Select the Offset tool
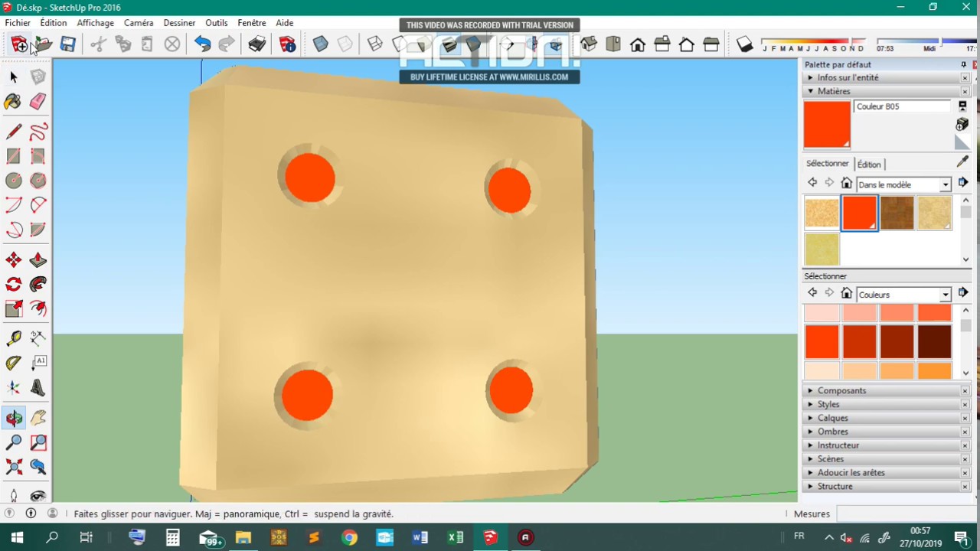980x551 pixels. pyautogui.click(x=38, y=308)
